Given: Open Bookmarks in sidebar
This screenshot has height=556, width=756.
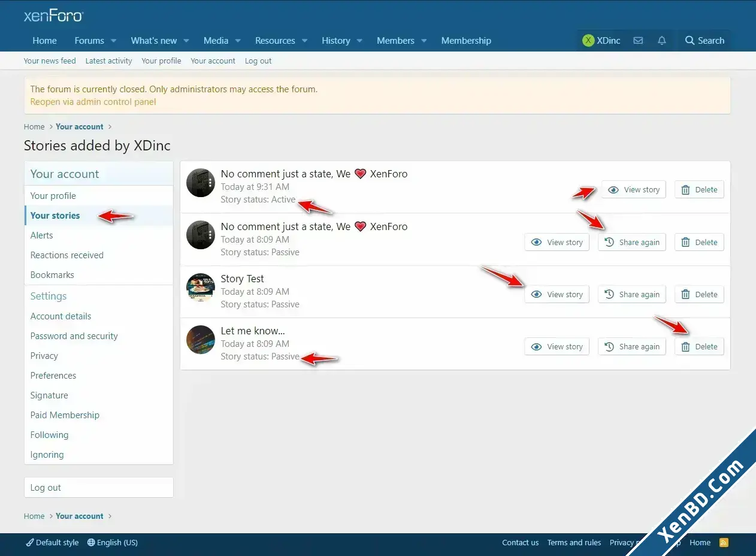Looking at the screenshot, I should [99, 275].
